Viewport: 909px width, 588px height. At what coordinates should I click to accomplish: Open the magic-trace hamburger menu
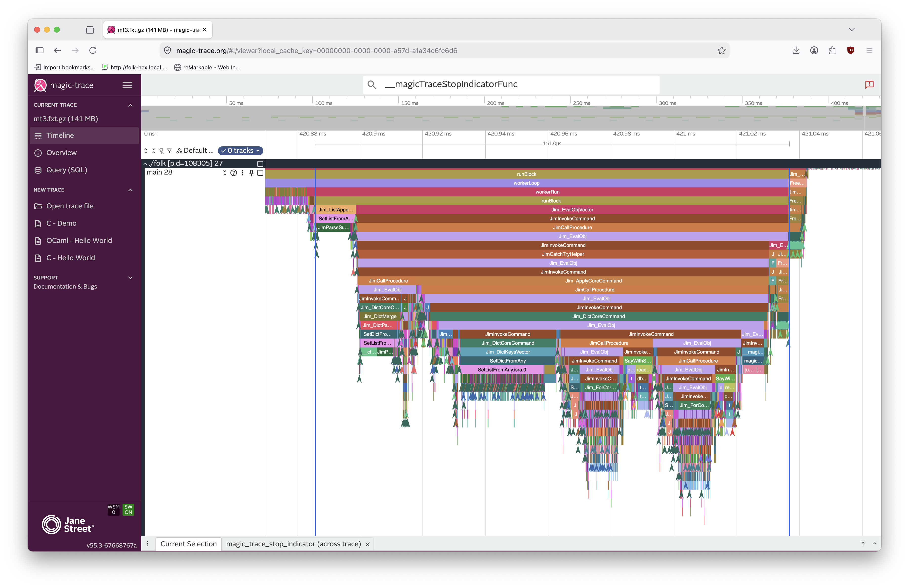click(127, 85)
